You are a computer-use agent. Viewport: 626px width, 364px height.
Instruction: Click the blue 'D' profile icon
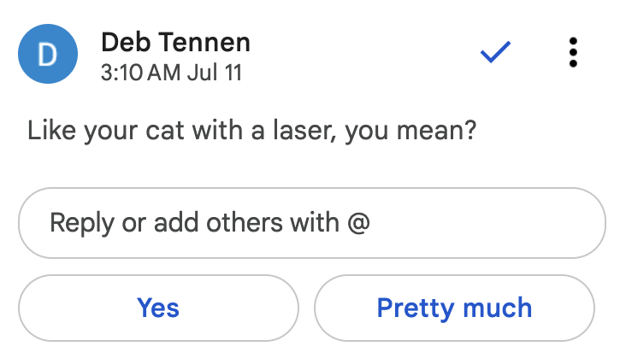pyautogui.click(x=48, y=54)
